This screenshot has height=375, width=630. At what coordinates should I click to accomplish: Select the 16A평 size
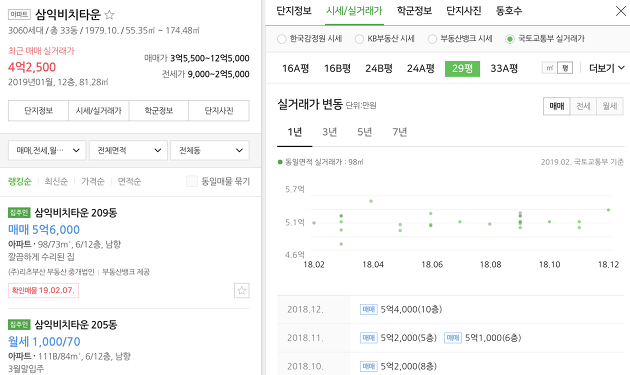pos(295,69)
